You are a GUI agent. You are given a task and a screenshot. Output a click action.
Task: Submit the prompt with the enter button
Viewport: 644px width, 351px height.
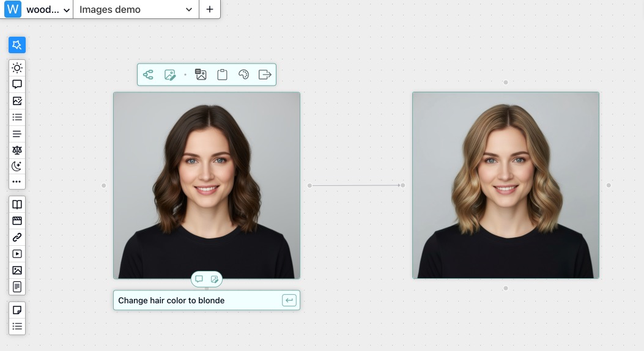point(289,300)
